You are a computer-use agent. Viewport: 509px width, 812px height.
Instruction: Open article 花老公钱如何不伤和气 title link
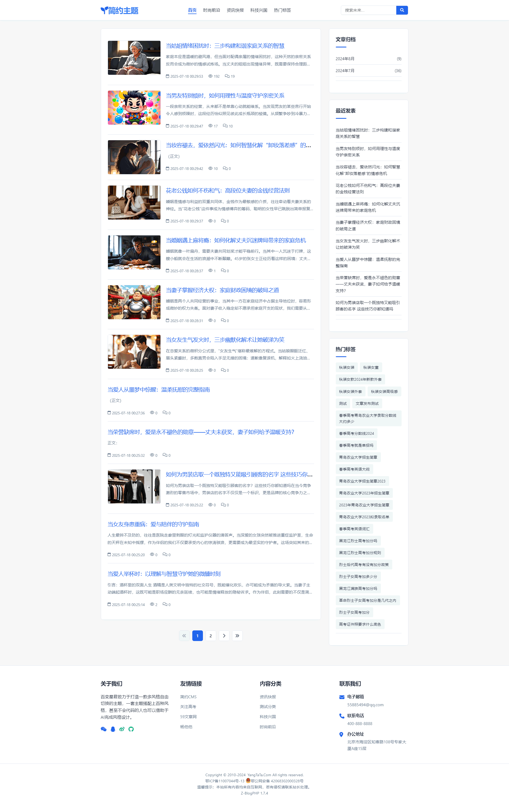[228, 190]
